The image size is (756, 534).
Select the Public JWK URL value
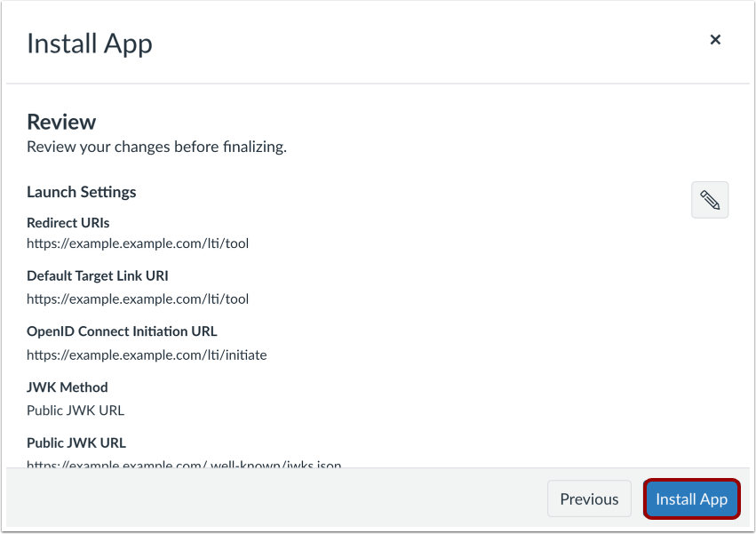tap(184, 465)
